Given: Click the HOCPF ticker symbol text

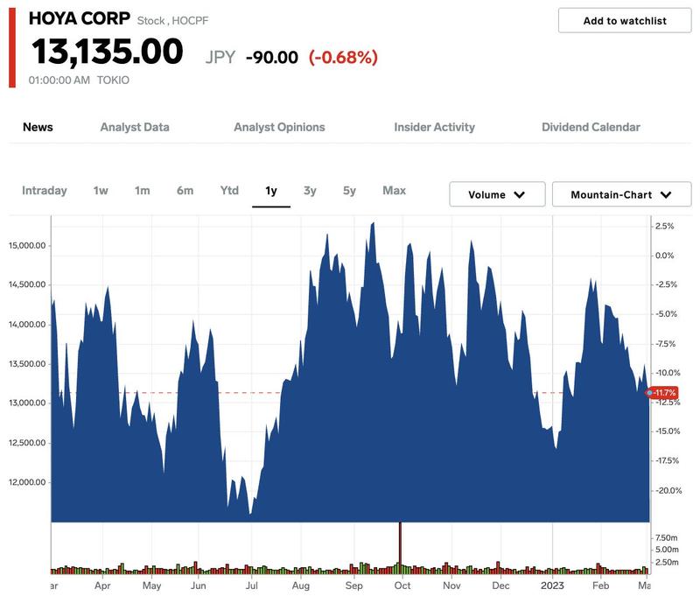Looking at the screenshot, I should click(190, 20).
